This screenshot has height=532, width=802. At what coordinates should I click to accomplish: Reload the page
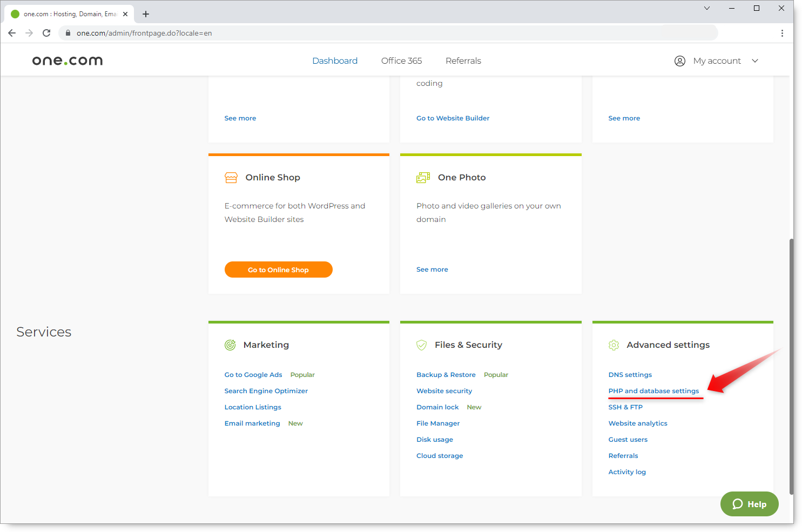pos(46,32)
